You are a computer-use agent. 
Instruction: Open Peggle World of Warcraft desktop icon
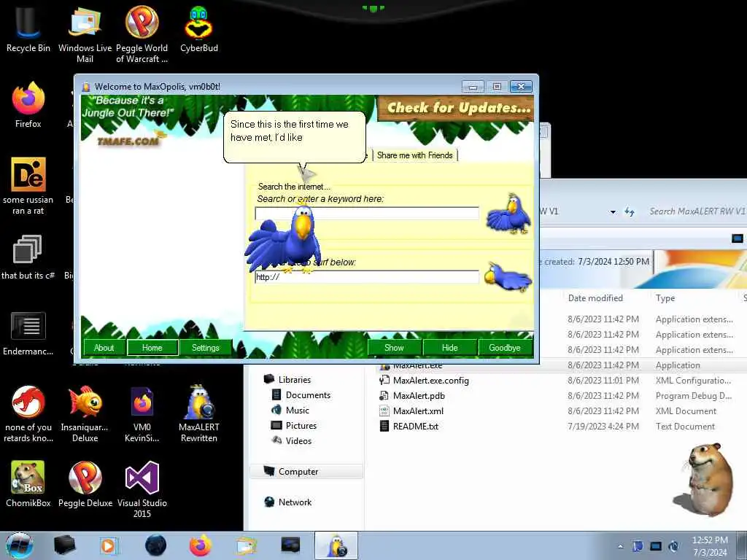tap(142, 34)
